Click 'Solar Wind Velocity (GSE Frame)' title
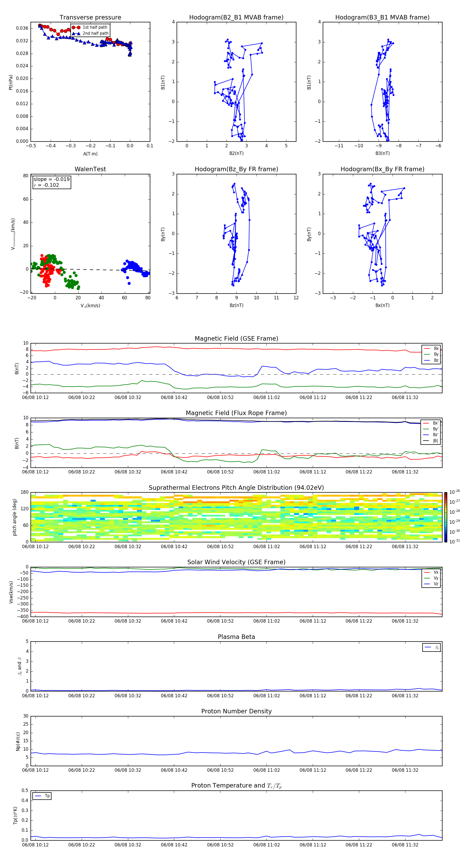The height and width of the screenshot is (868, 473). (x=236, y=562)
